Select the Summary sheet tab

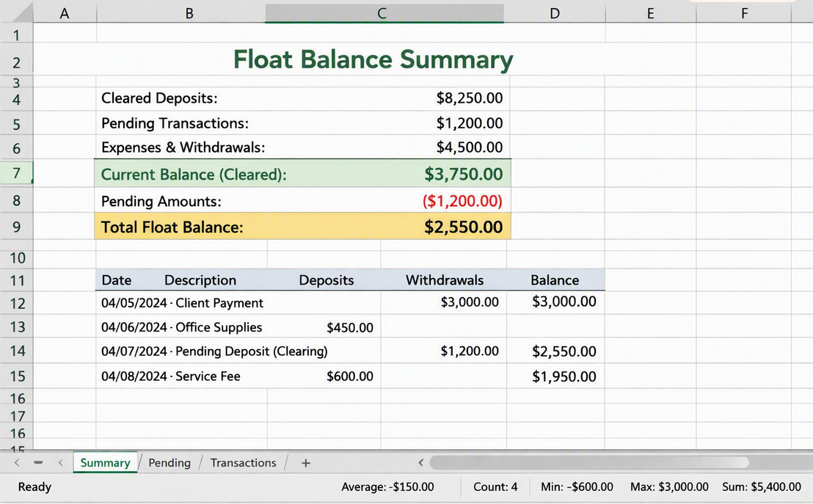[105, 462]
